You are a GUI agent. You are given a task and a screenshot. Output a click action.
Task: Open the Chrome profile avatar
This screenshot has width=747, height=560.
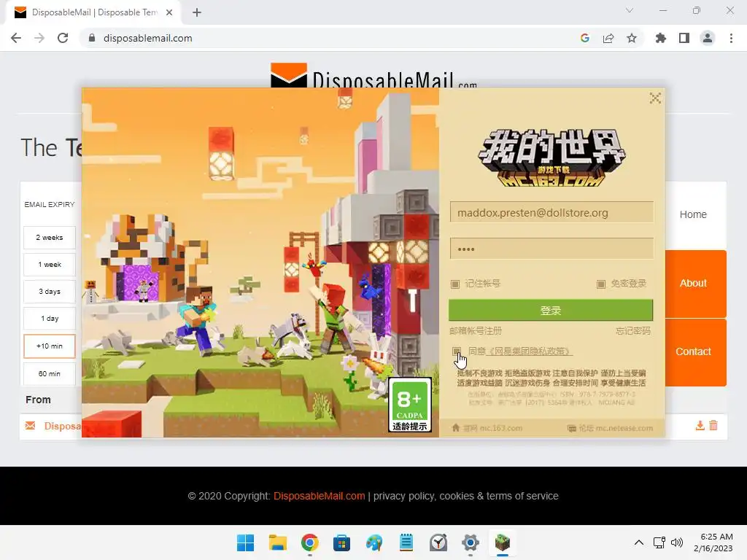[708, 38]
